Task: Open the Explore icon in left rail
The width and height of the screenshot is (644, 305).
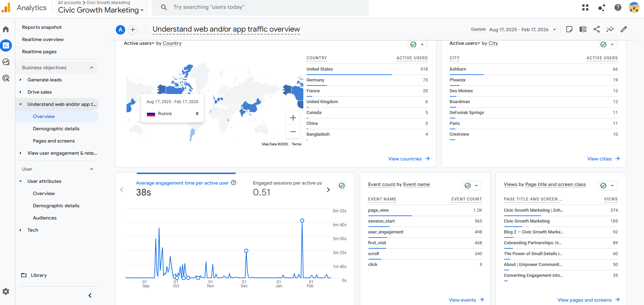Action: (6, 62)
